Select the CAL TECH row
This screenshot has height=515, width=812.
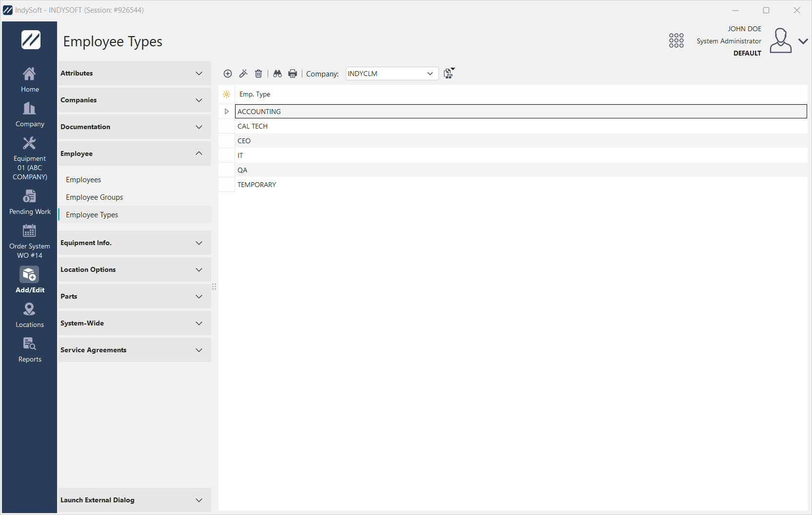pos(521,126)
